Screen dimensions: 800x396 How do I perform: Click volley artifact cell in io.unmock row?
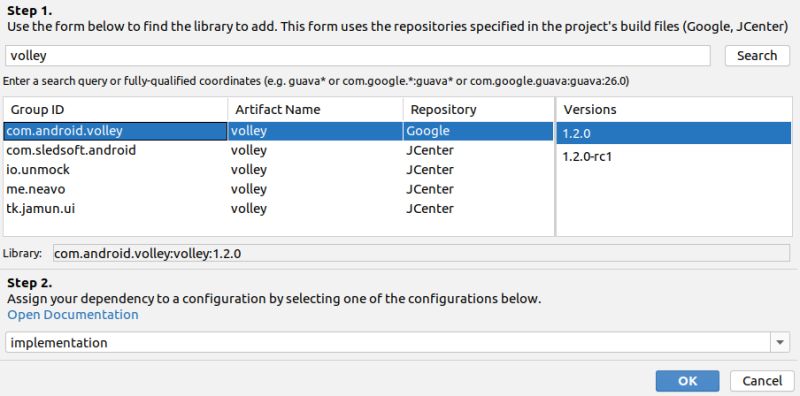click(315, 170)
